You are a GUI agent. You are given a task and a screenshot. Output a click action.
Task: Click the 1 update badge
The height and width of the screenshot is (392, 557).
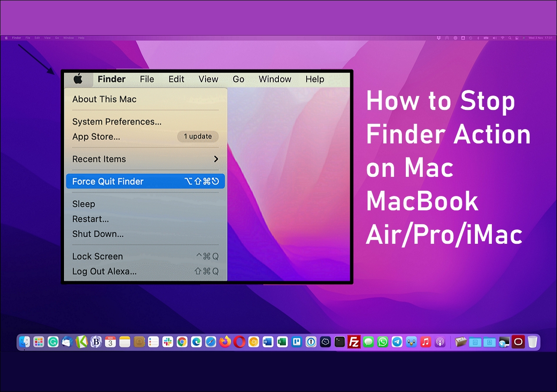(198, 136)
